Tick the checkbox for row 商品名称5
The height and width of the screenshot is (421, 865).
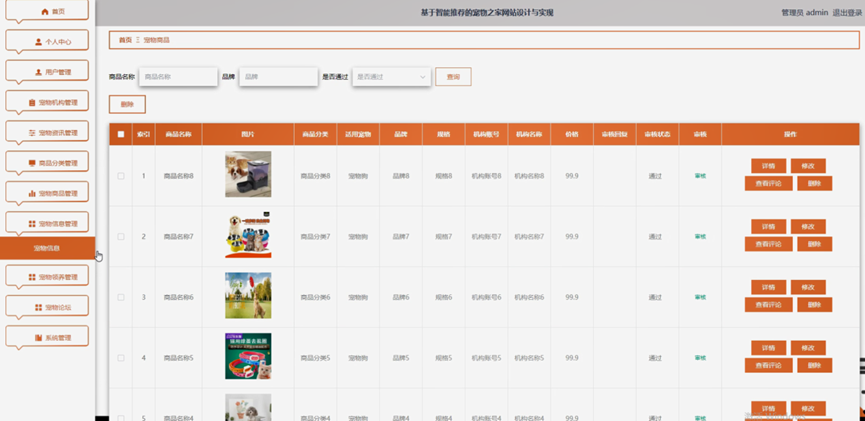click(121, 358)
